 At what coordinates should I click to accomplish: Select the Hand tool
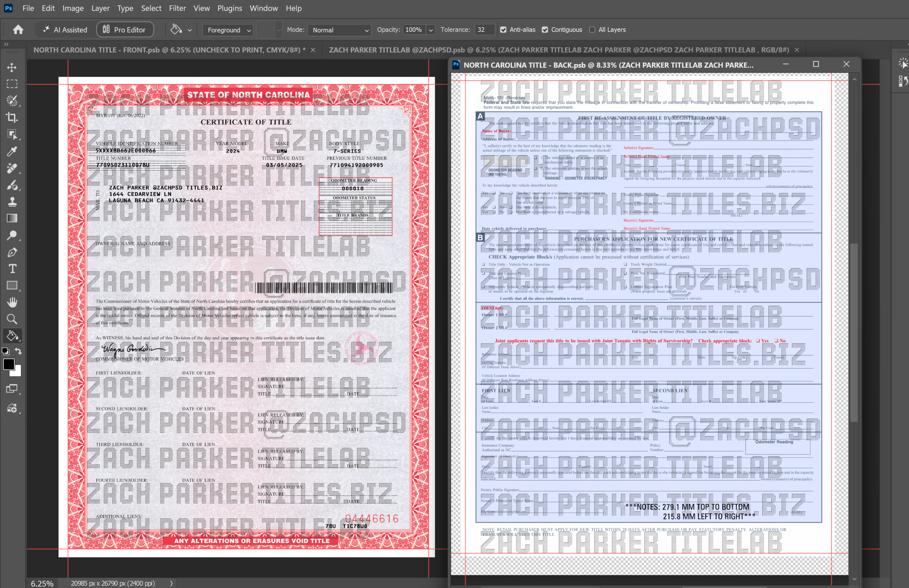point(12,302)
